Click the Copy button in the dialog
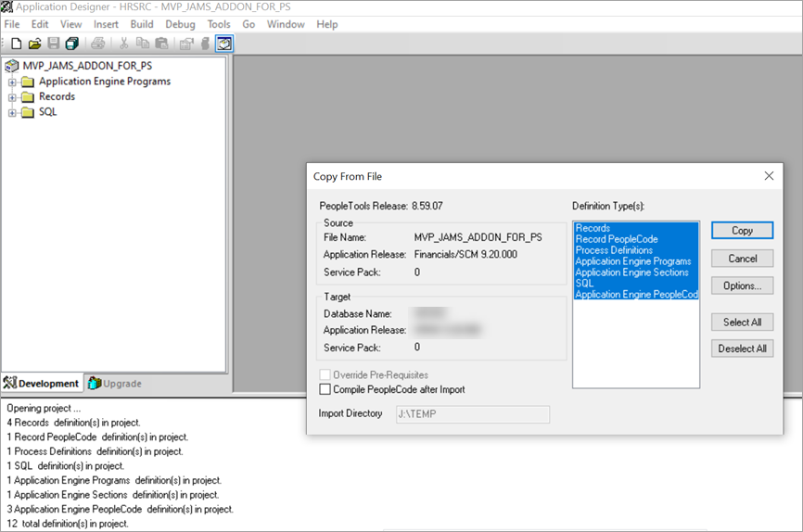 (x=742, y=231)
